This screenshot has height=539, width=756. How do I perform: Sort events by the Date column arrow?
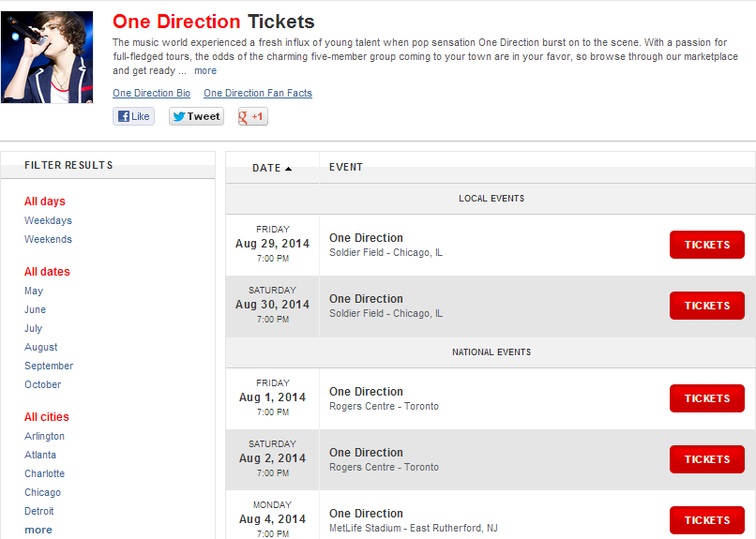288,169
